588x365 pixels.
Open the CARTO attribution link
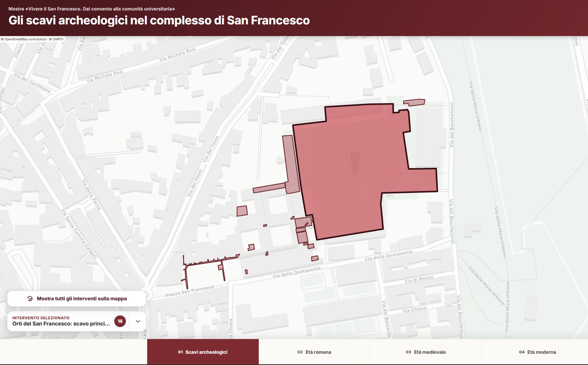coord(58,39)
